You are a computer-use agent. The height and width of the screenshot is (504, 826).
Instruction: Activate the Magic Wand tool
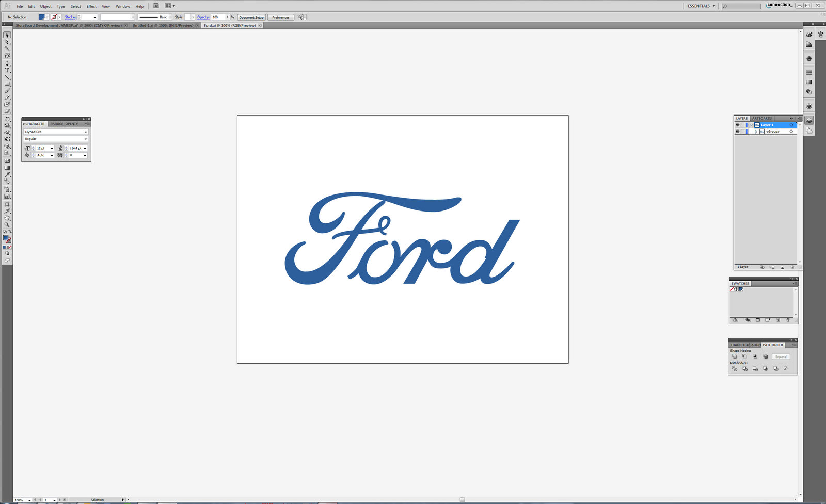(7, 48)
